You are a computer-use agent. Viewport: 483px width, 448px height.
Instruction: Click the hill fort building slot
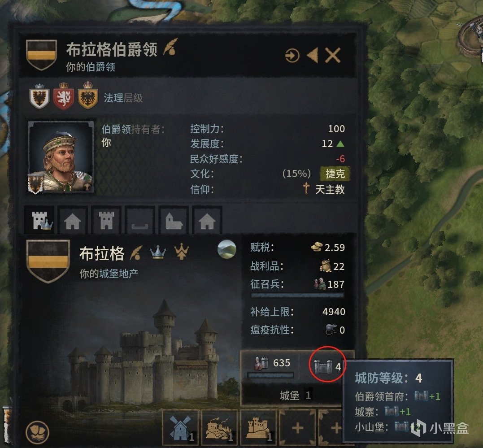258,427
